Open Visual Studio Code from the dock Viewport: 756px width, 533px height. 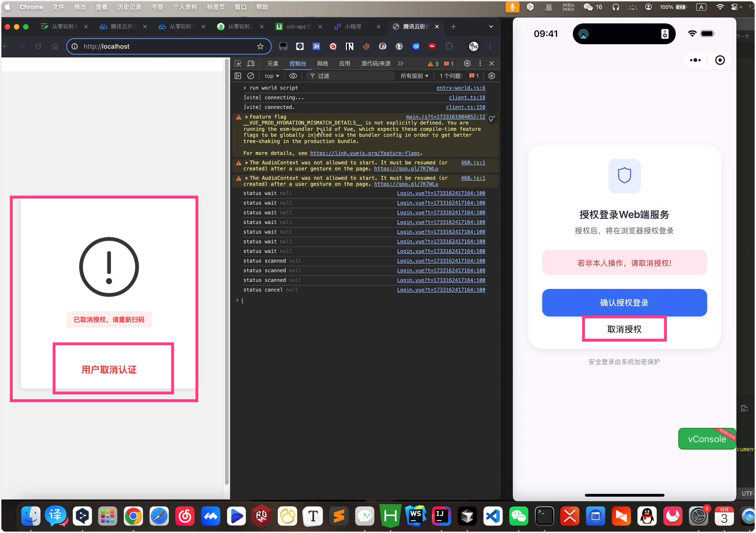tap(493, 516)
